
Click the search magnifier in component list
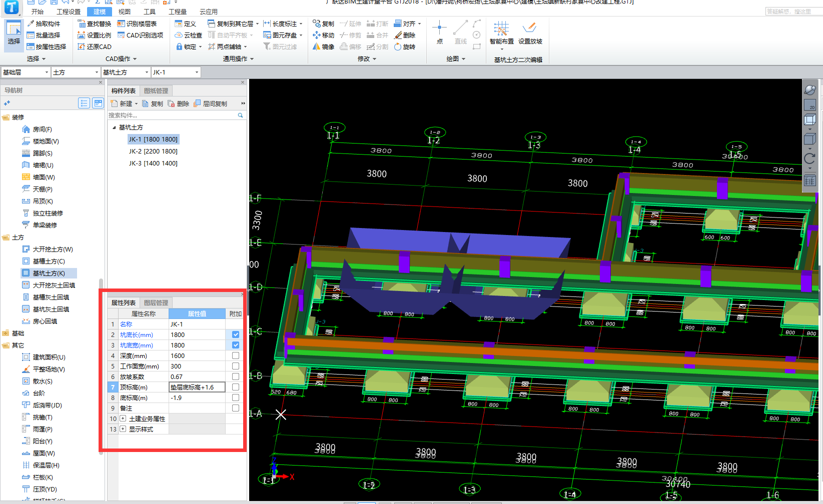(240, 115)
